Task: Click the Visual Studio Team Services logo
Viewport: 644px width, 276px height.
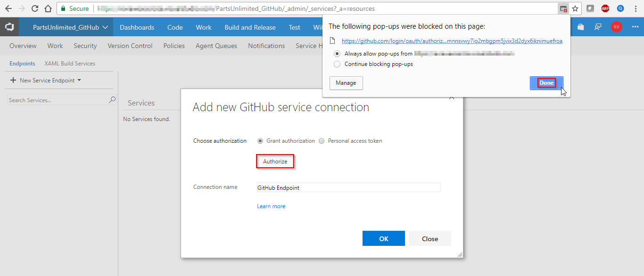Action: (x=9, y=27)
